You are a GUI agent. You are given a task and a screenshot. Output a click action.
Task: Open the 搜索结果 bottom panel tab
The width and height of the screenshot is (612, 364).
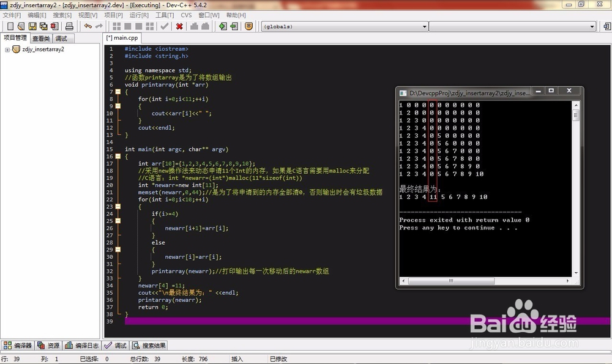(x=149, y=345)
